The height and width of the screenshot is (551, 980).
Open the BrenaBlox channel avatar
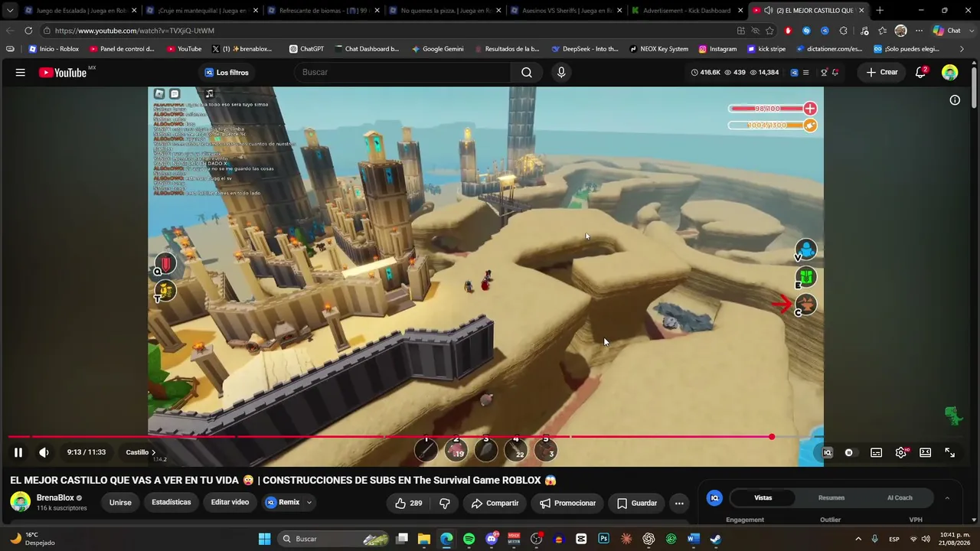[x=20, y=502]
